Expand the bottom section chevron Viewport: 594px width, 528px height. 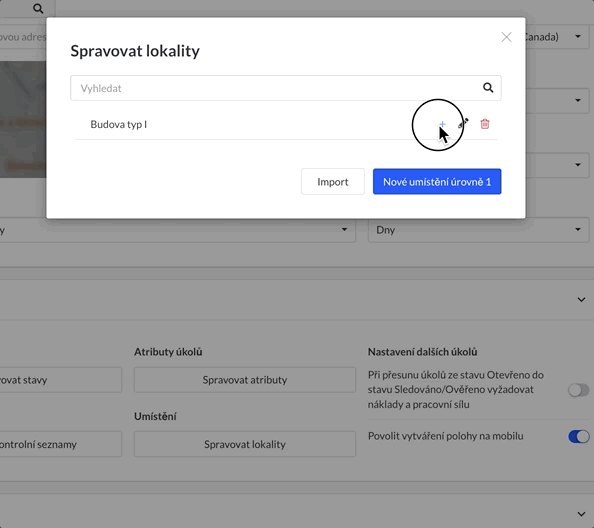pyautogui.click(x=581, y=514)
